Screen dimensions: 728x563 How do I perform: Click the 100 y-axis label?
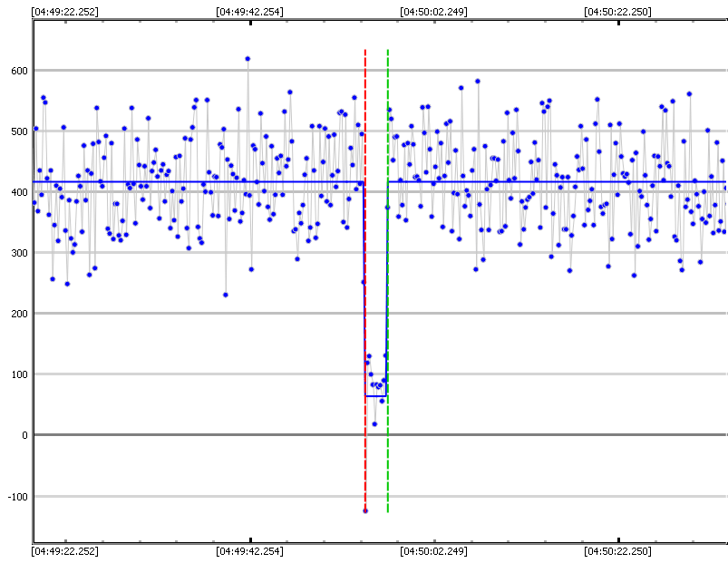click(x=20, y=374)
